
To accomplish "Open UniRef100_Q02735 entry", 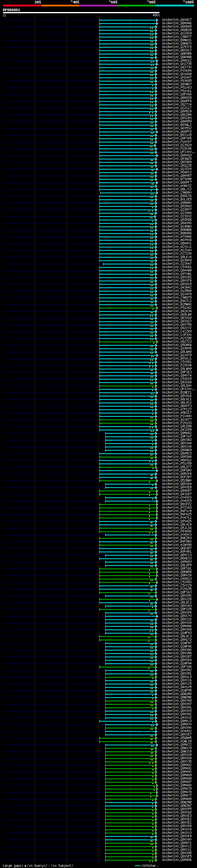I will click(177, 64).
